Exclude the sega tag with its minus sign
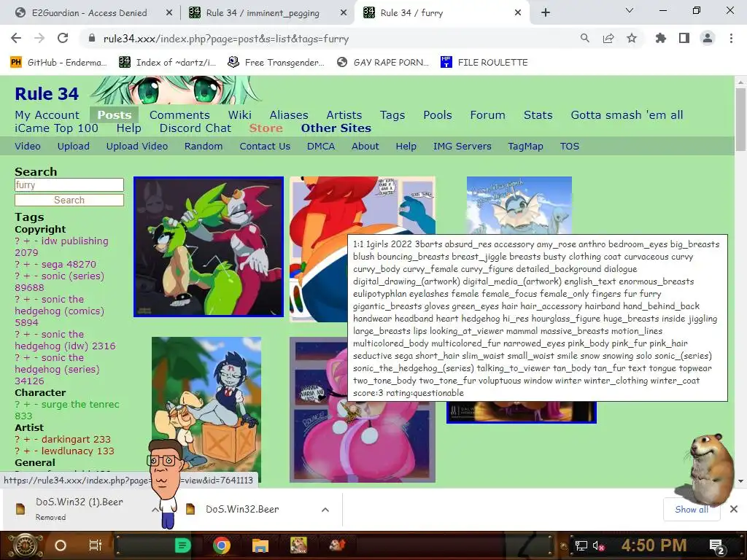Image resolution: width=747 pixels, height=560 pixels. (x=36, y=264)
